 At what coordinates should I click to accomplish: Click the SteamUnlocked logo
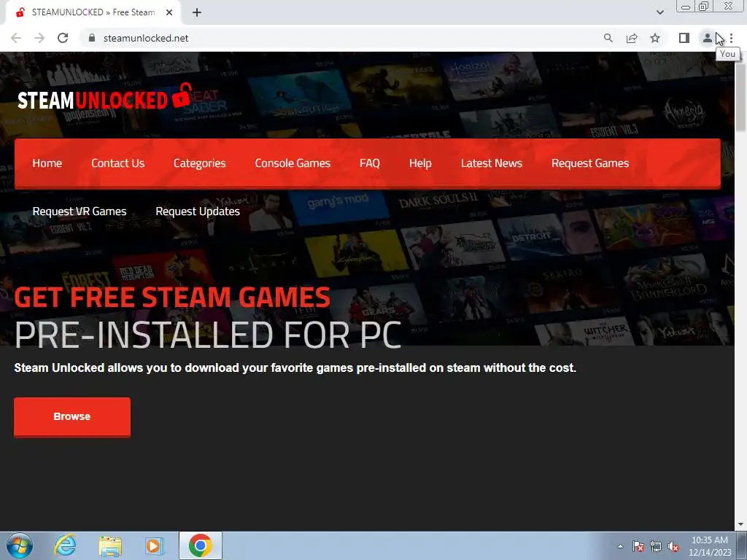point(105,97)
